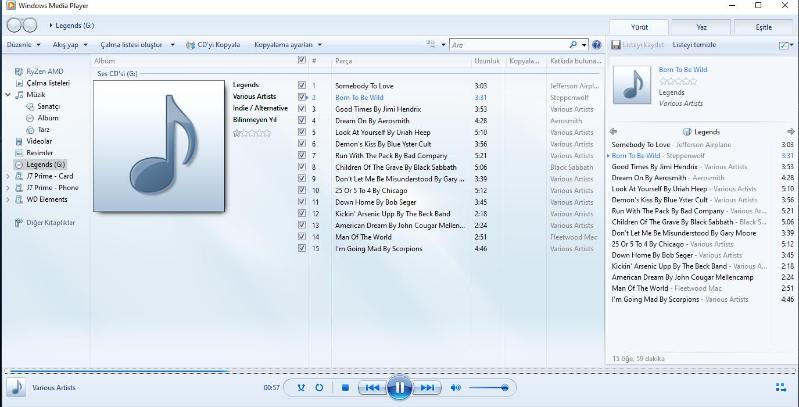The width and height of the screenshot is (799, 407).
Task: Click the back navigation arrow button
Action: pos(15,25)
